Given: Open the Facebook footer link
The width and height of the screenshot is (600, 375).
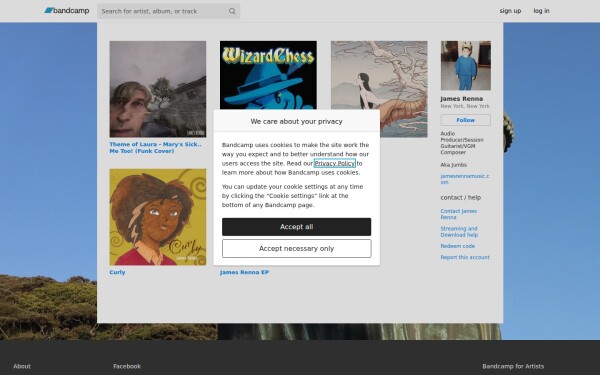Looking at the screenshot, I should click(127, 366).
